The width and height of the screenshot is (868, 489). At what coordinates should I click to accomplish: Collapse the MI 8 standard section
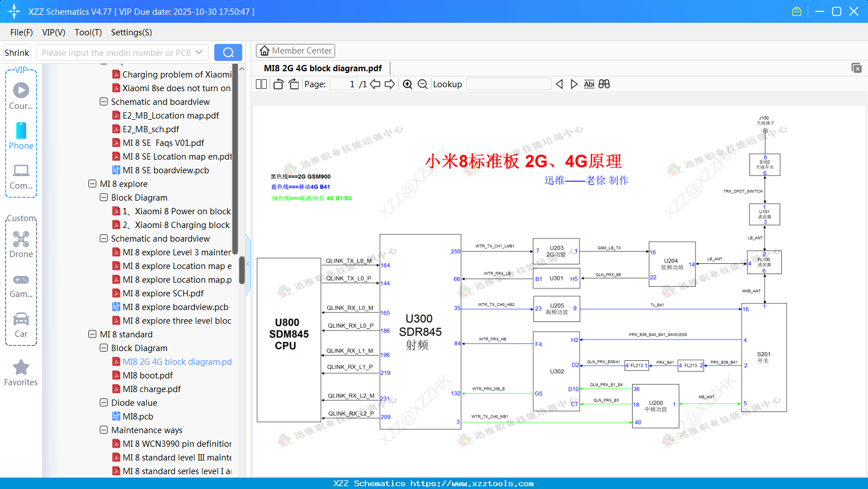(92, 334)
